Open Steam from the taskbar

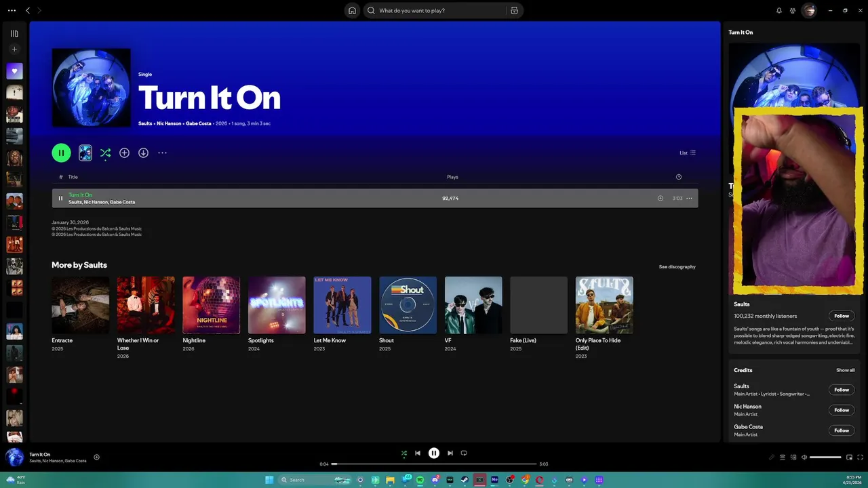pos(465,480)
